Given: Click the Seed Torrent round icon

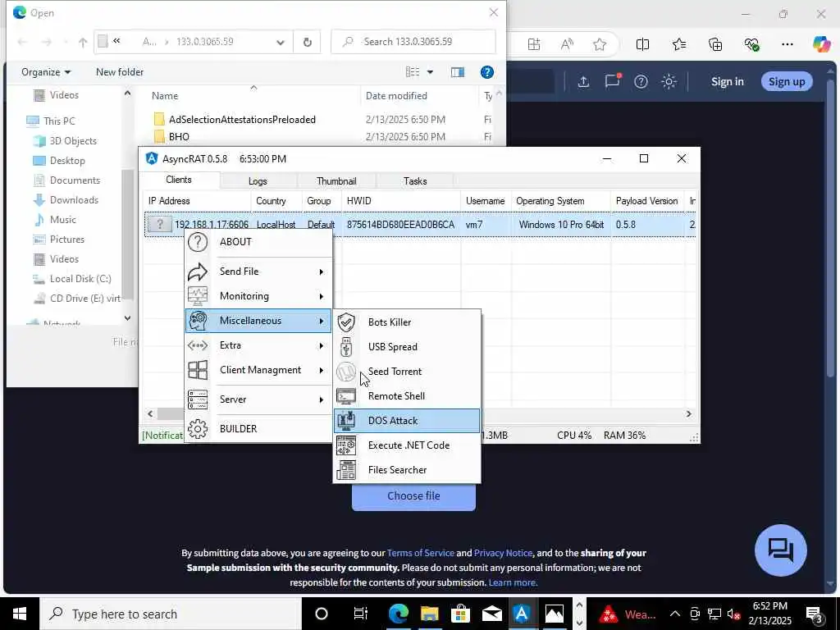Looking at the screenshot, I should coord(346,372).
